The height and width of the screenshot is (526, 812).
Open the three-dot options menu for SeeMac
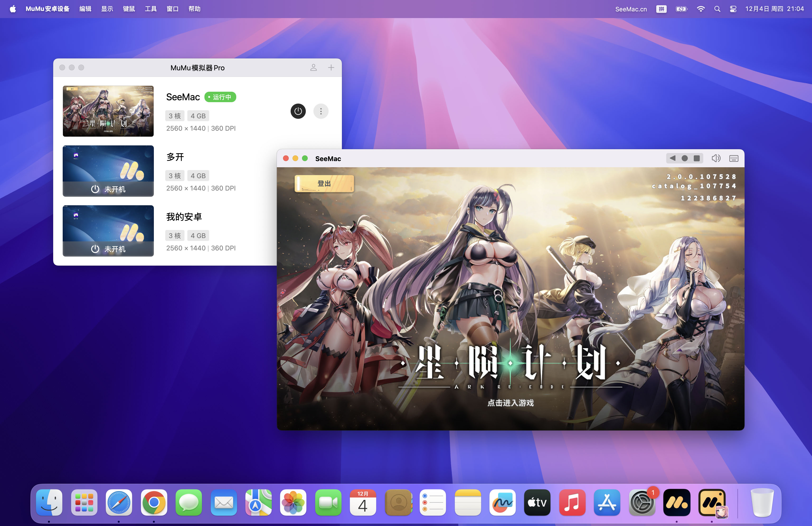click(321, 111)
